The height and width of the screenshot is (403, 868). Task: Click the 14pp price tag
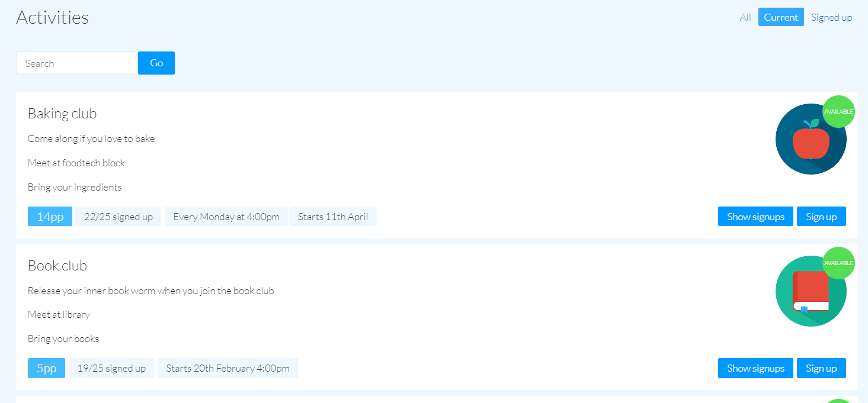click(x=50, y=217)
